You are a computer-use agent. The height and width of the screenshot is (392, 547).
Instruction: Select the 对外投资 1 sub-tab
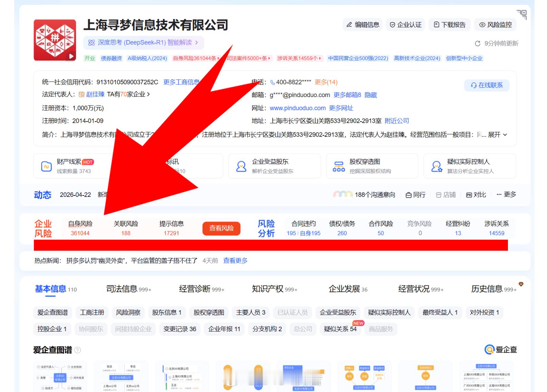click(x=484, y=313)
